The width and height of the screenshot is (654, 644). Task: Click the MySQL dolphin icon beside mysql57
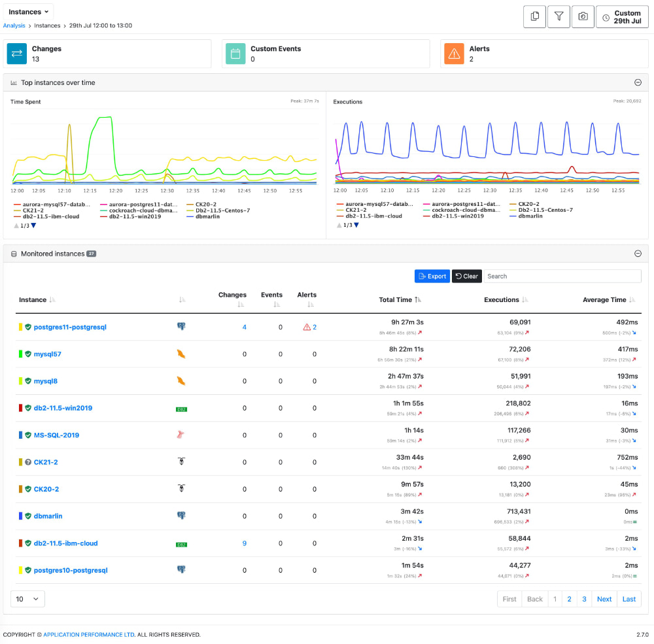[182, 353]
